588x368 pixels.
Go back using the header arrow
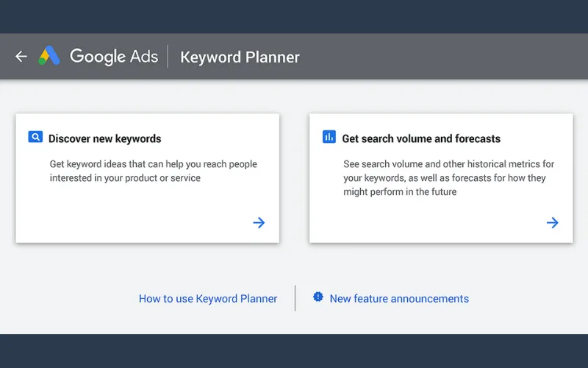[x=21, y=57]
